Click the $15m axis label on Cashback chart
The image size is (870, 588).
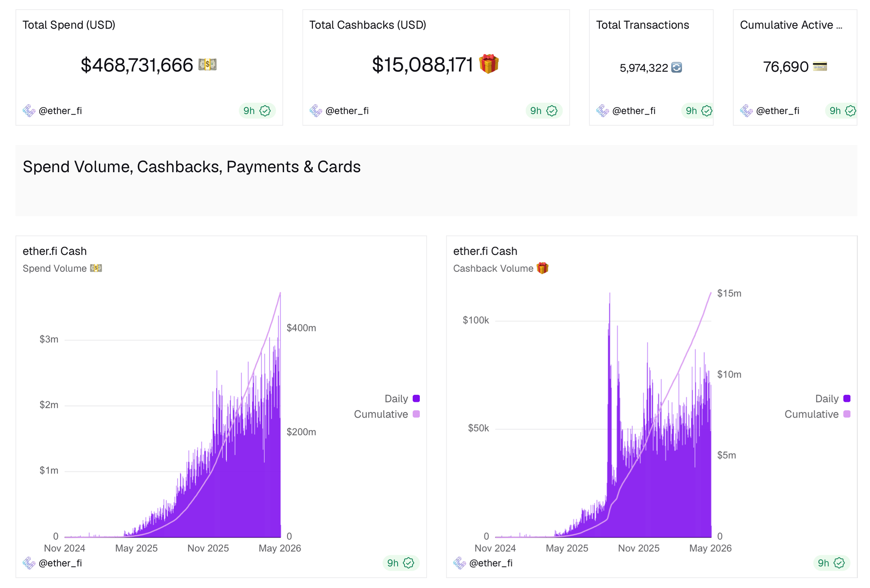pyautogui.click(x=729, y=293)
